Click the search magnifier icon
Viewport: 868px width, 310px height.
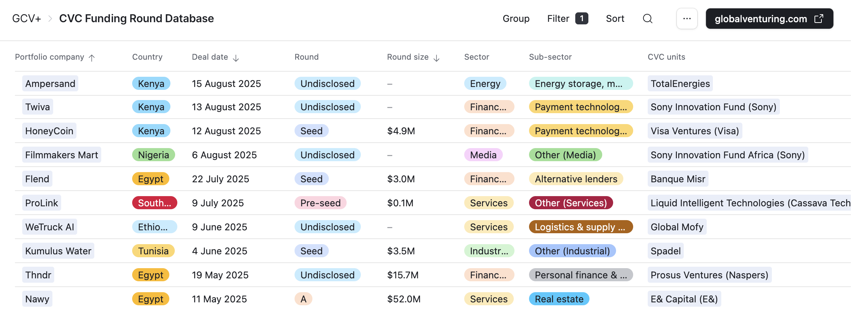[647, 19]
